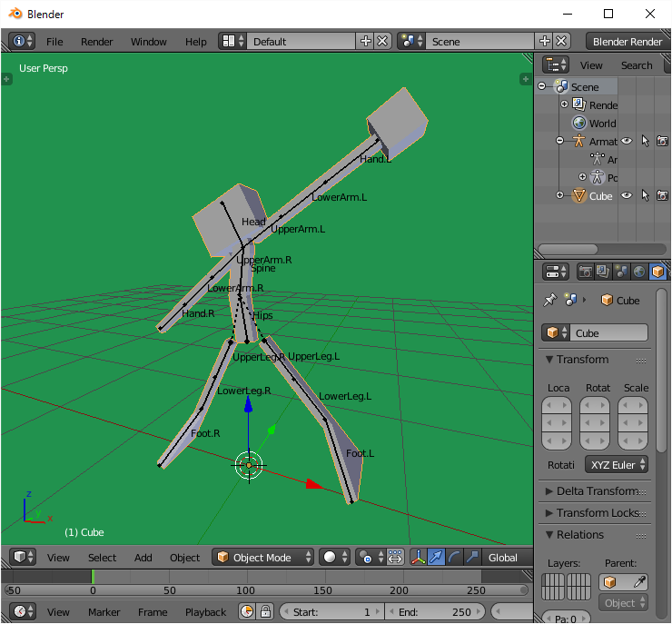Toggle Armature visibility eye in outliner
672x624 pixels.
626,142
